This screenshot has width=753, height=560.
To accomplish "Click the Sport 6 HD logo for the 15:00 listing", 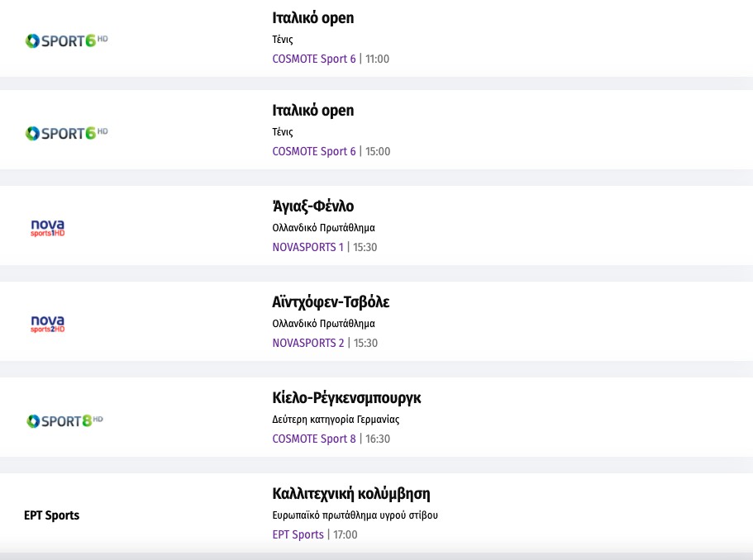I will coord(66,132).
